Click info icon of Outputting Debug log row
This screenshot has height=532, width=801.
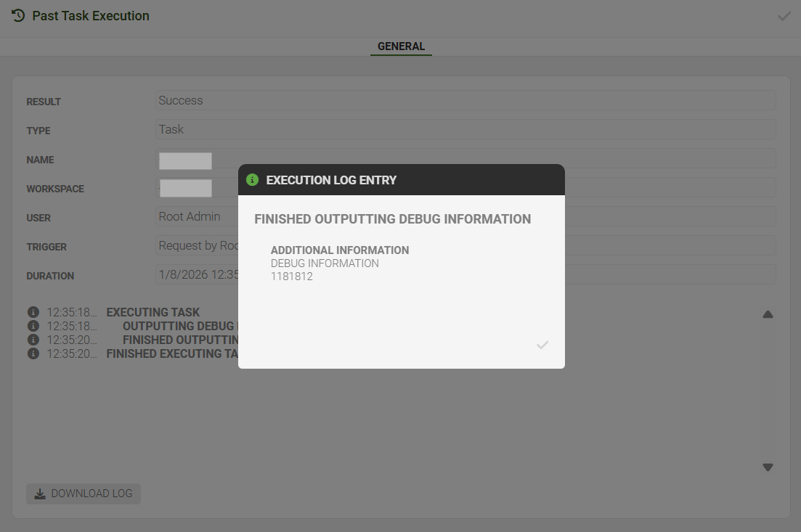click(x=33, y=326)
